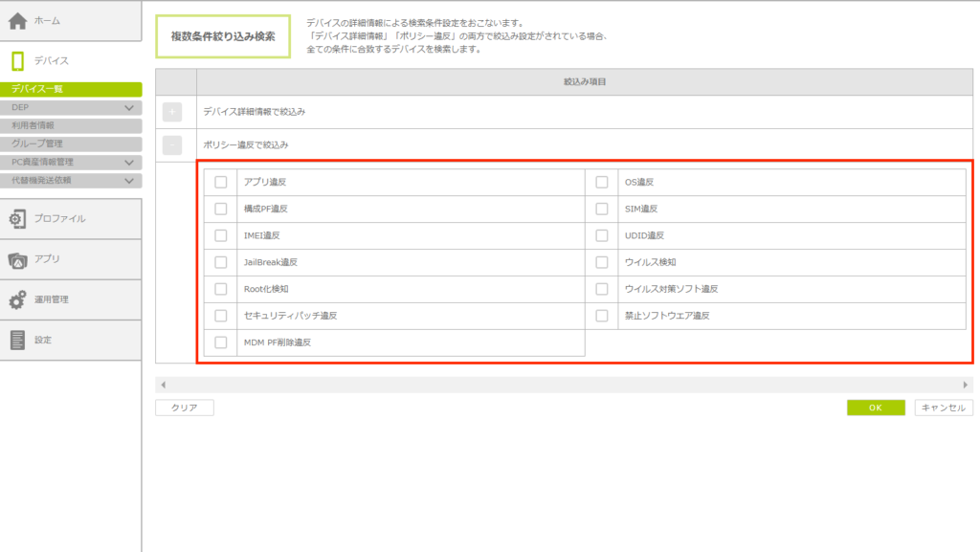
Task: Click the クリア button
Action: coord(185,408)
